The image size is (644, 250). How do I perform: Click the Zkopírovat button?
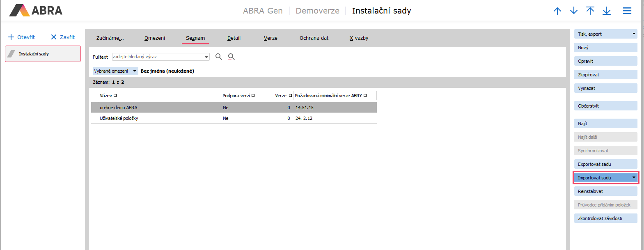606,75
